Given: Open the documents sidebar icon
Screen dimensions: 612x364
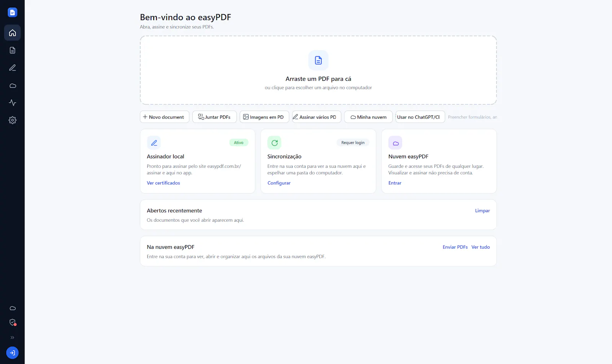Looking at the screenshot, I should (x=12, y=50).
